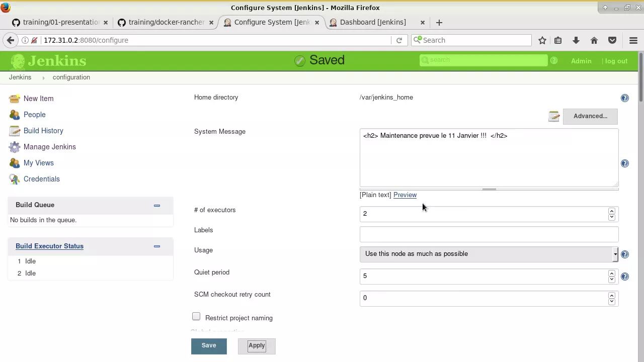Go back to previous page

click(x=11, y=40)
